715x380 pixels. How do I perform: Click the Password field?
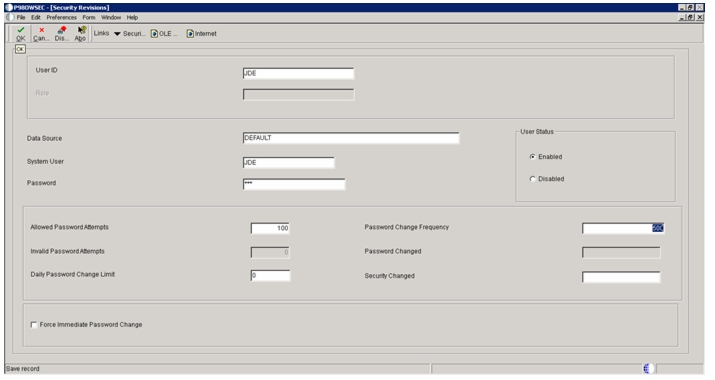click(294, 184)
